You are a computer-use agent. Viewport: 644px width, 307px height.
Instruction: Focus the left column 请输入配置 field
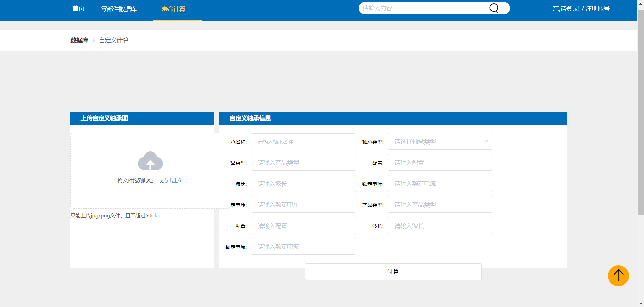[303, 226]
